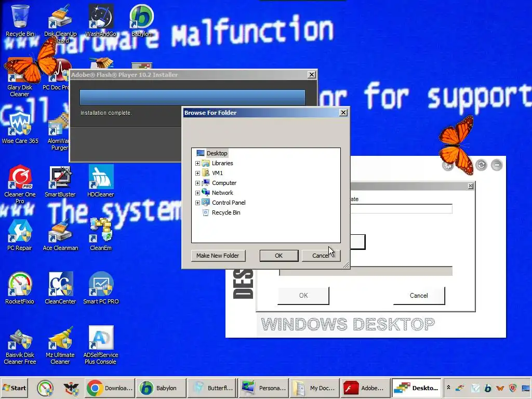This screenshot has height=399, width=532.
Task: Switch to the Butterfly taskbar button
Action: pos(212,388)
